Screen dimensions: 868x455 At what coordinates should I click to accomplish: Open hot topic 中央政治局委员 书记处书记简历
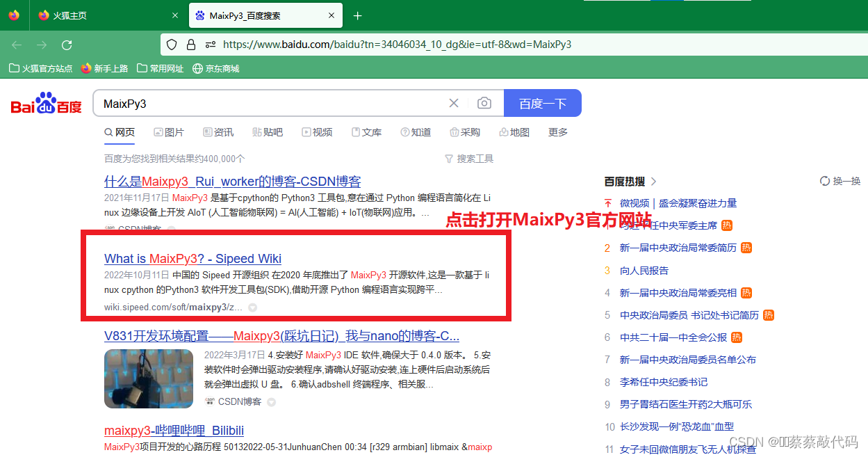[x=689, y=314]
